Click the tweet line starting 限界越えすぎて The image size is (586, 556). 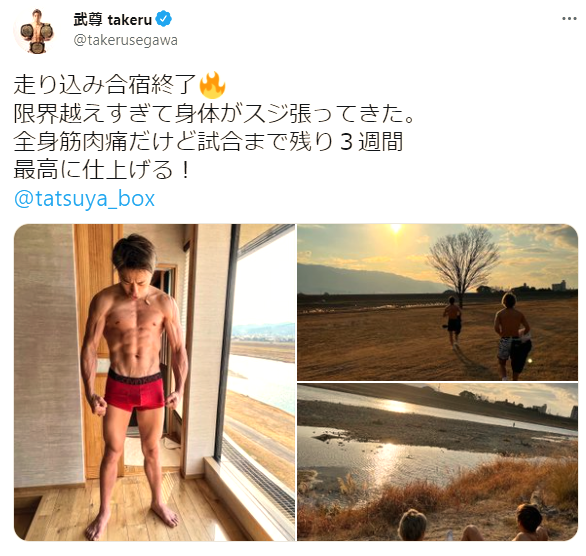tap(215, 113)
